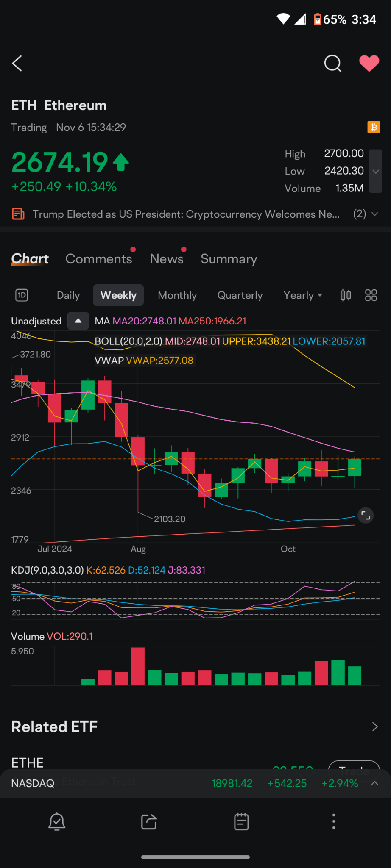Go back using the back arrow

pyautogui.click(x=17, y=64)
